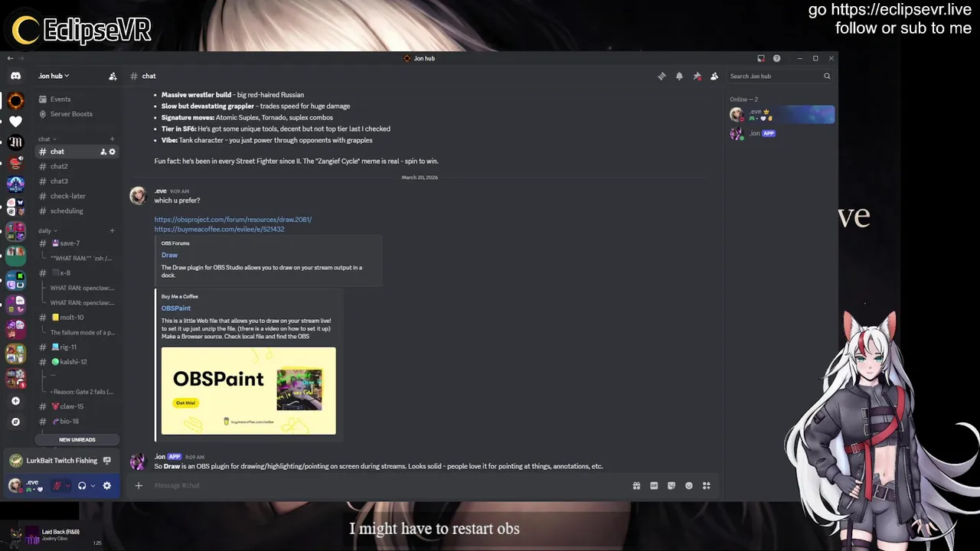Click the Search .ion hub field
This screenshot has width=980, height=551.
[x=779, y=76]
